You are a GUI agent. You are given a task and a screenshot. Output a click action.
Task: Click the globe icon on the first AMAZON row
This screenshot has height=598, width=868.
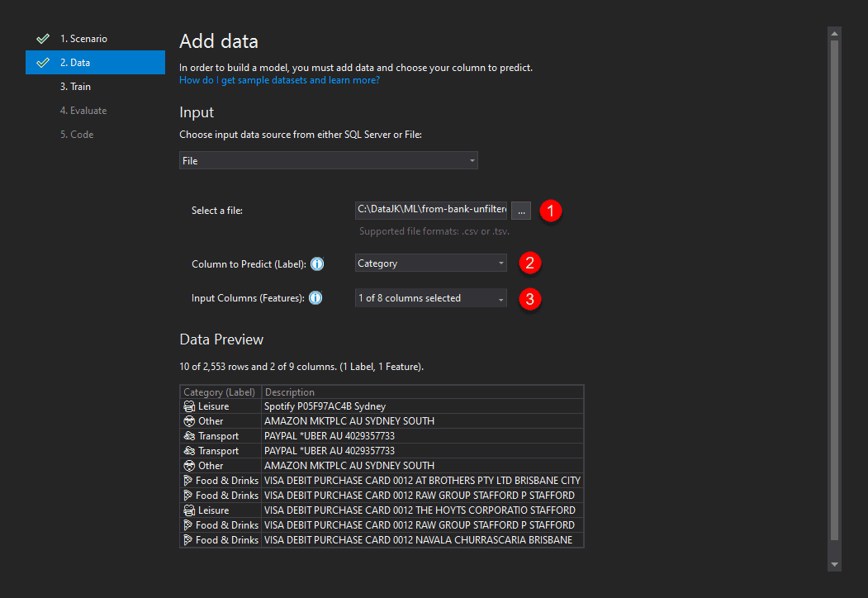(188, 420)
